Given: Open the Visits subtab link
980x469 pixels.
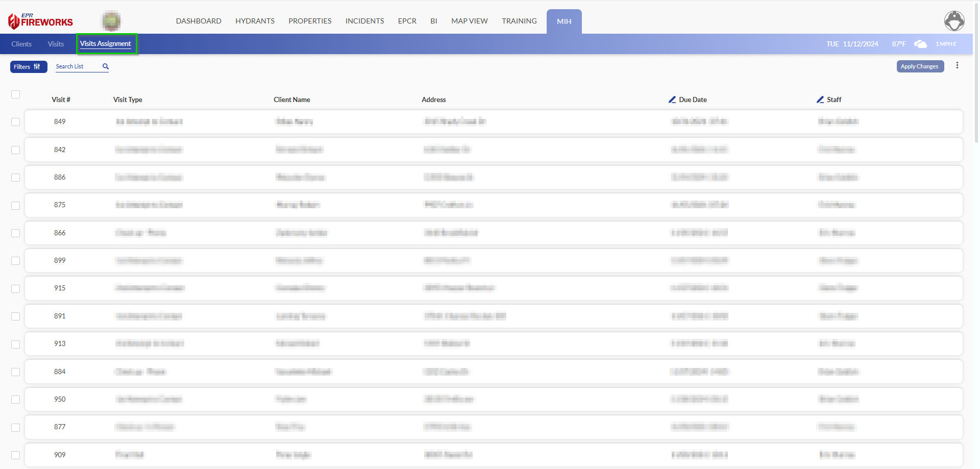Looking at the screenshot, I should tap(56, 44).
